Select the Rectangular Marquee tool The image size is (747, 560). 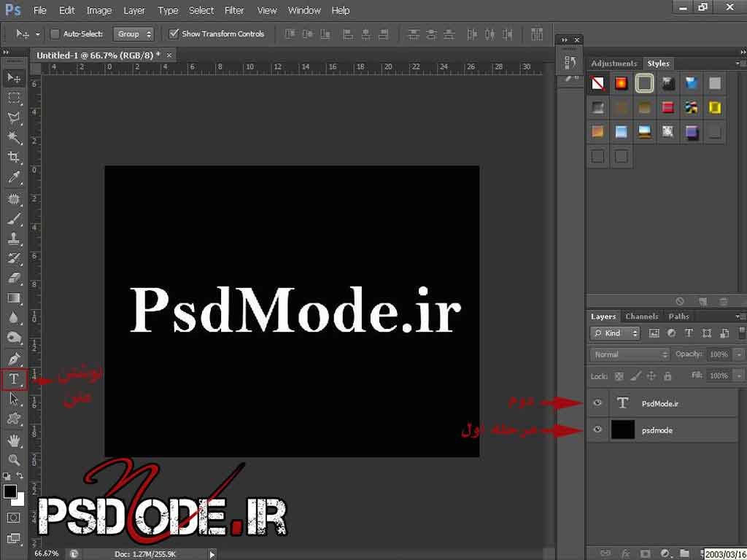tap(14, 98)
